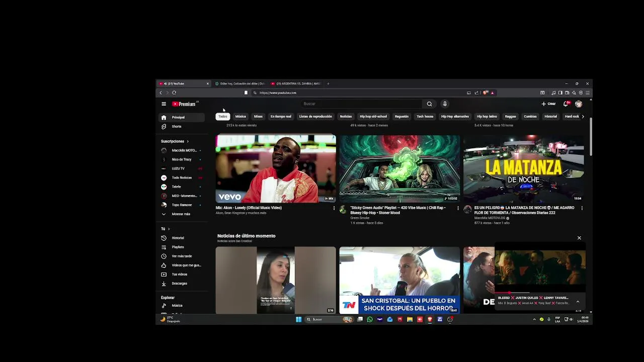Open options menu for Akon Lonely video
The width and height of the screenshot is (644, 362).
334,208
